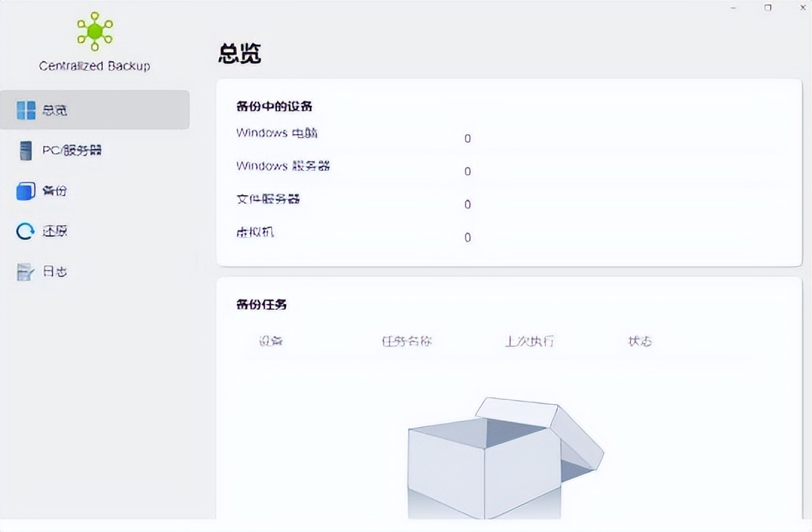Viewport: 812px width, 532px height.
Task: Open the Windows 电脑 device entry
Action: tap(276, 133)
